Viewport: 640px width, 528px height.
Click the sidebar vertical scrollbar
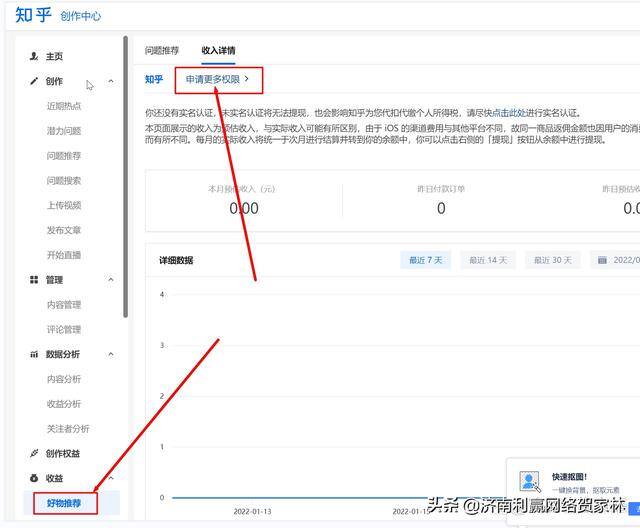click(125, 176)
